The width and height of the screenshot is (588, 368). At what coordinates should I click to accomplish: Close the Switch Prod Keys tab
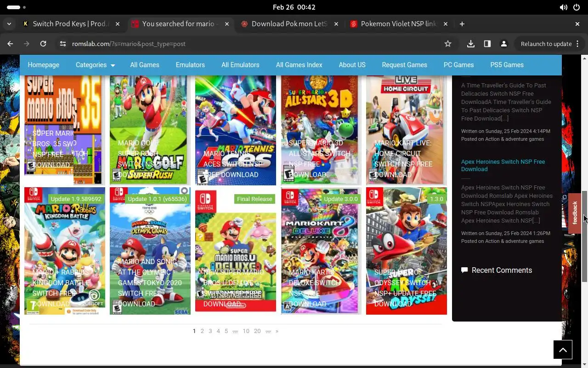[x=118, y=24]
